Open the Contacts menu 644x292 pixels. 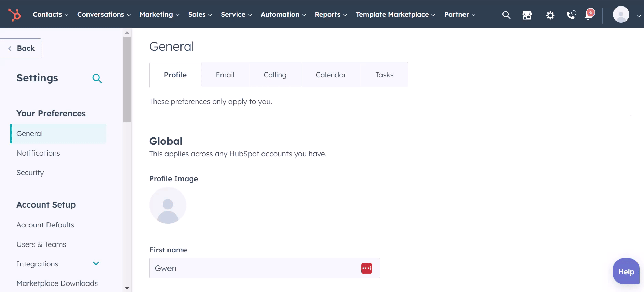point(51,14)
